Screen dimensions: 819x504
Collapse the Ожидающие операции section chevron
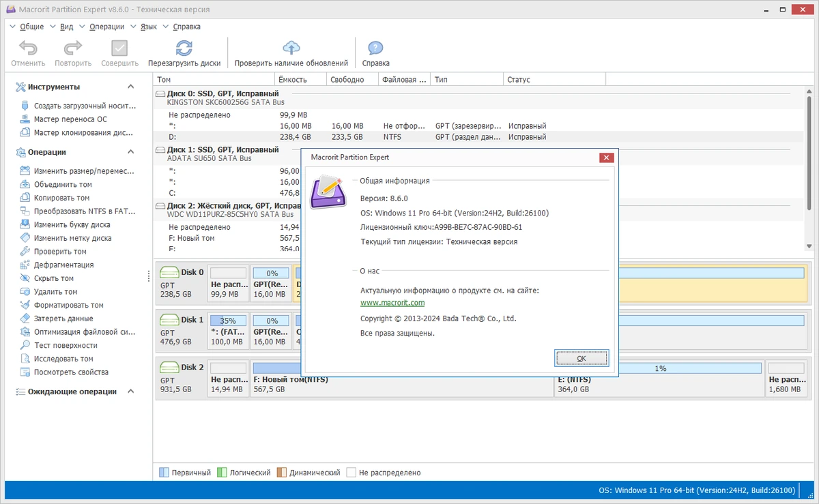pyautogui.click(x=131, y=391)
